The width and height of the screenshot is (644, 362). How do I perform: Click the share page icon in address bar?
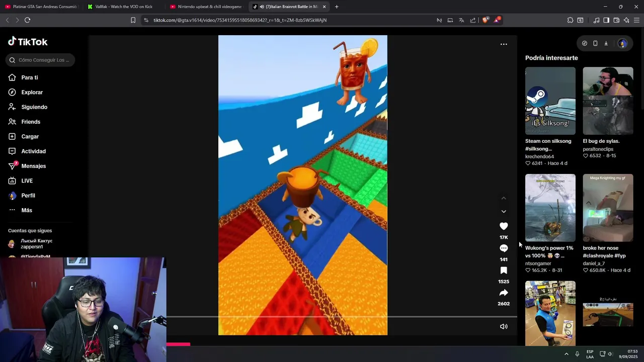pyautogui.click(x=473, y=20)
